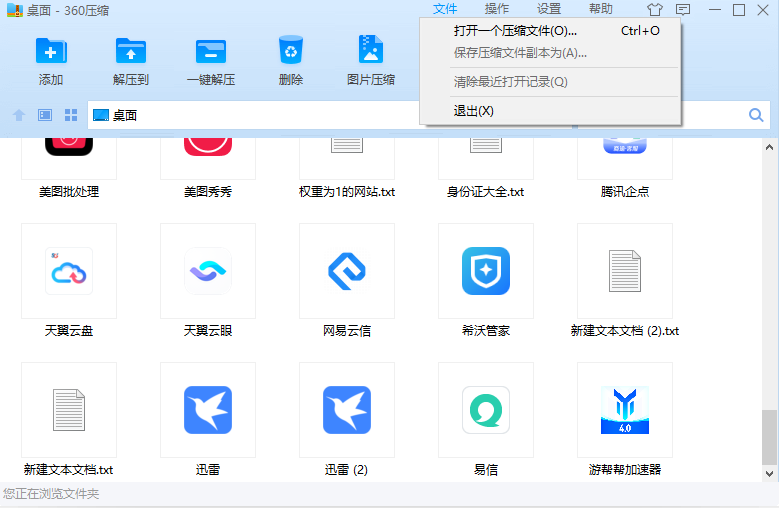
Task: Click the vertical scrollbar down arrow
Action: (x=770, y=473)
